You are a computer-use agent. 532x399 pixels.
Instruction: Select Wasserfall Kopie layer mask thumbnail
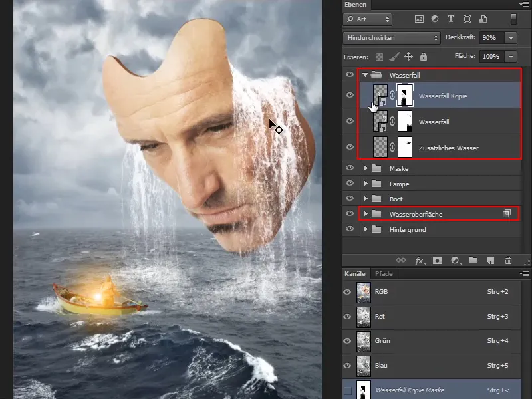[405, 95]
